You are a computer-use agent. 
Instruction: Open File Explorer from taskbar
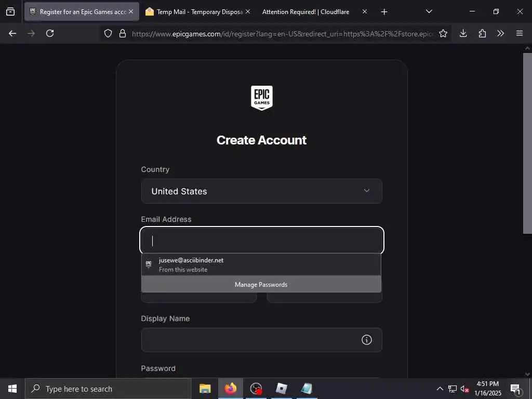point(205,389)
